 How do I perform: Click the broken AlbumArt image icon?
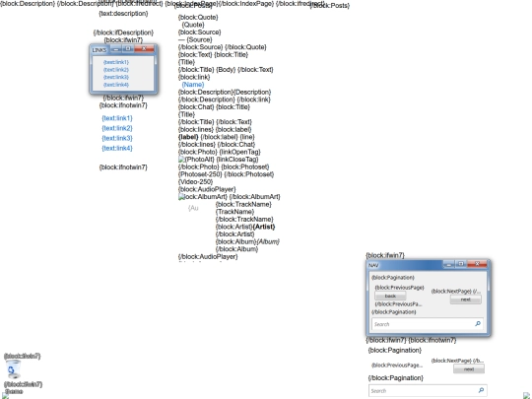(x=181, y=197)
